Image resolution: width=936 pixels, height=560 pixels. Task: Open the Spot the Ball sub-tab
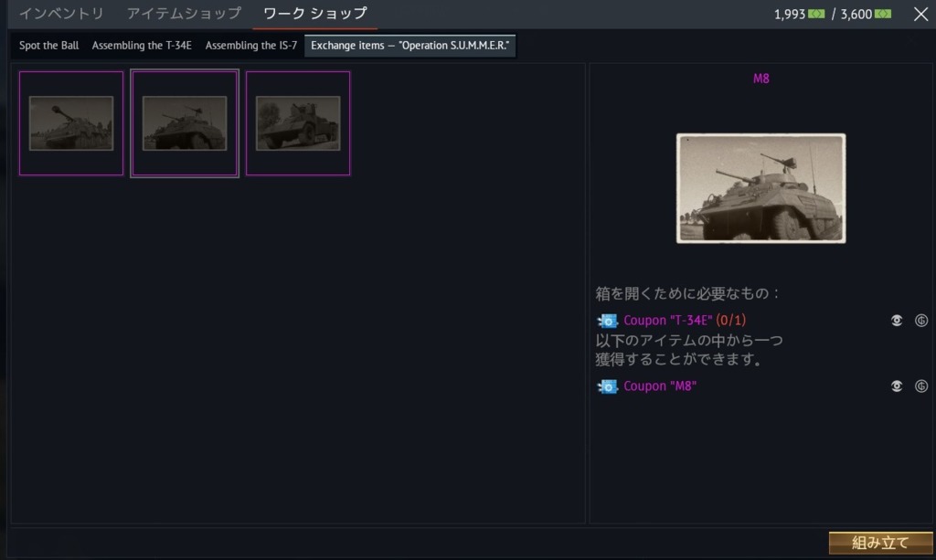click(49, 46)
